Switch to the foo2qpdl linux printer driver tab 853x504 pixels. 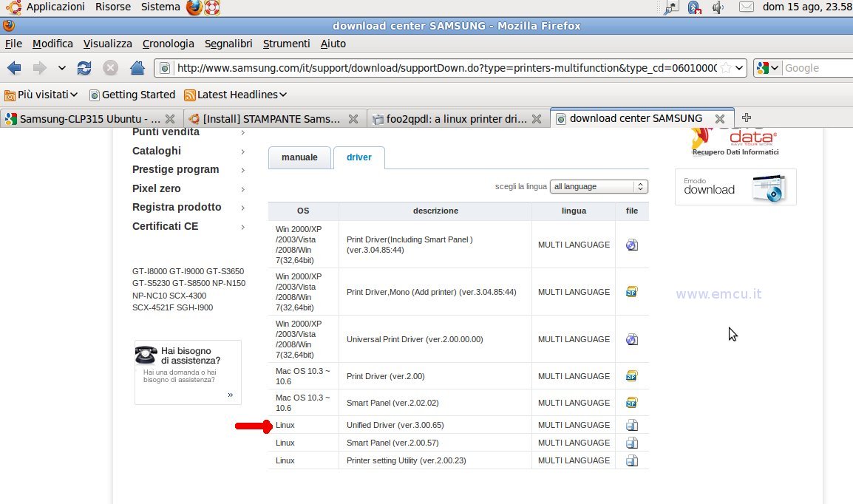[x=450, y=118]
